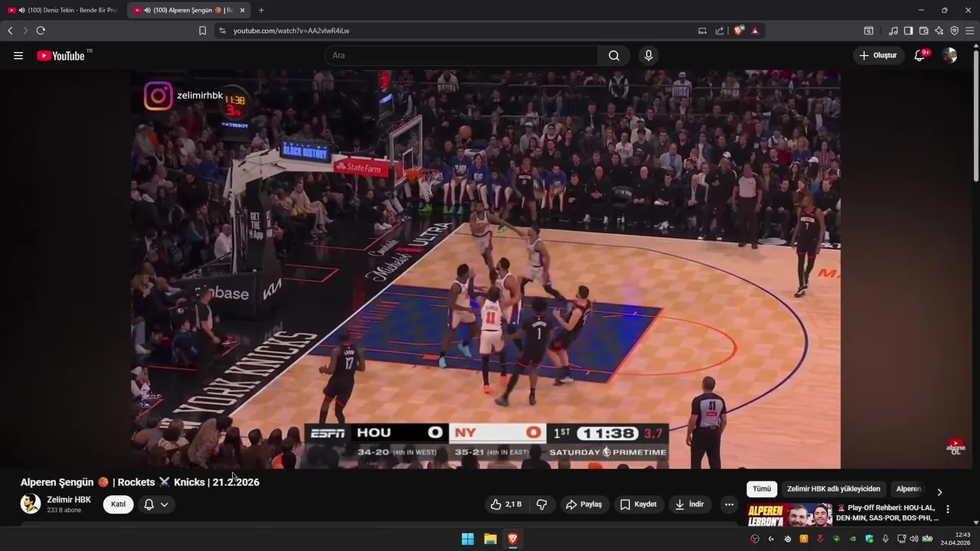
Task: Click the video title Alperen Şengün Rockets Knicks
Action: click(140, 482)
